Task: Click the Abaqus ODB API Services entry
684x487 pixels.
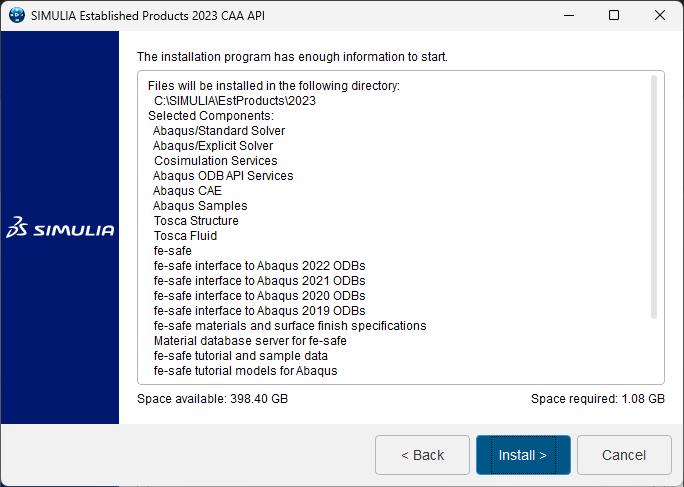Action: (x=223, y=176)
